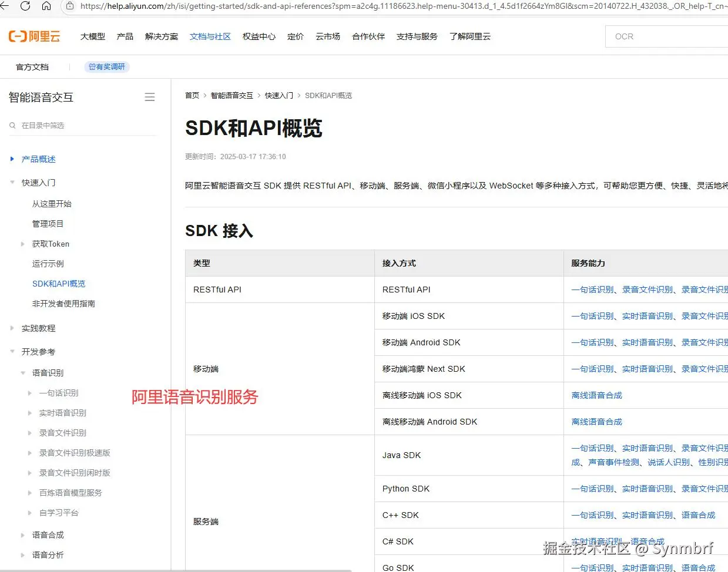Screen dimensions: 728x572
Task: Click the 有奖调研 badge
Action: (x=107, y=67)
